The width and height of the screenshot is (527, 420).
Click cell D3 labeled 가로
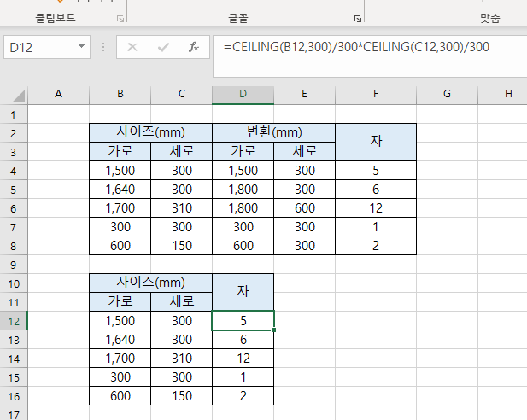point(243,151)
